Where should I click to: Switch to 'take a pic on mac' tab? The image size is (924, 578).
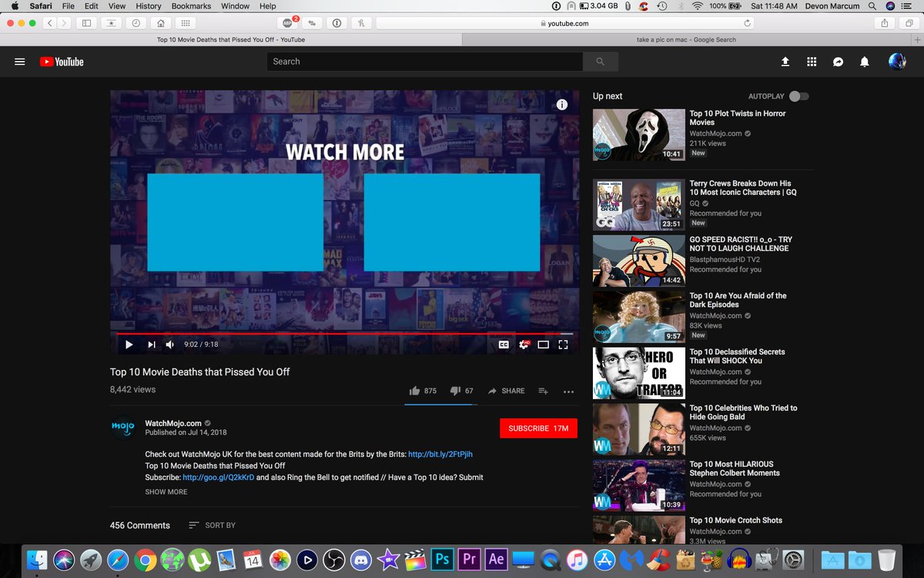pos(686,39)
